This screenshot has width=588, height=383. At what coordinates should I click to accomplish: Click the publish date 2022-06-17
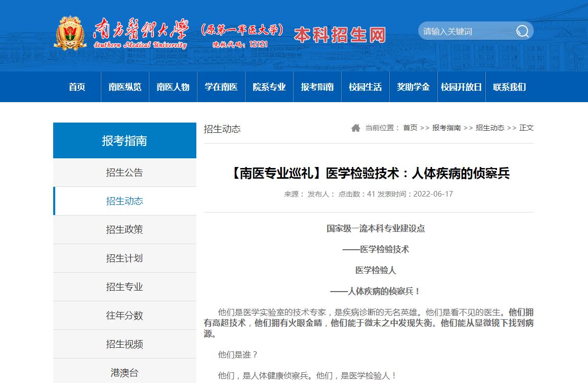pos(433,194)
